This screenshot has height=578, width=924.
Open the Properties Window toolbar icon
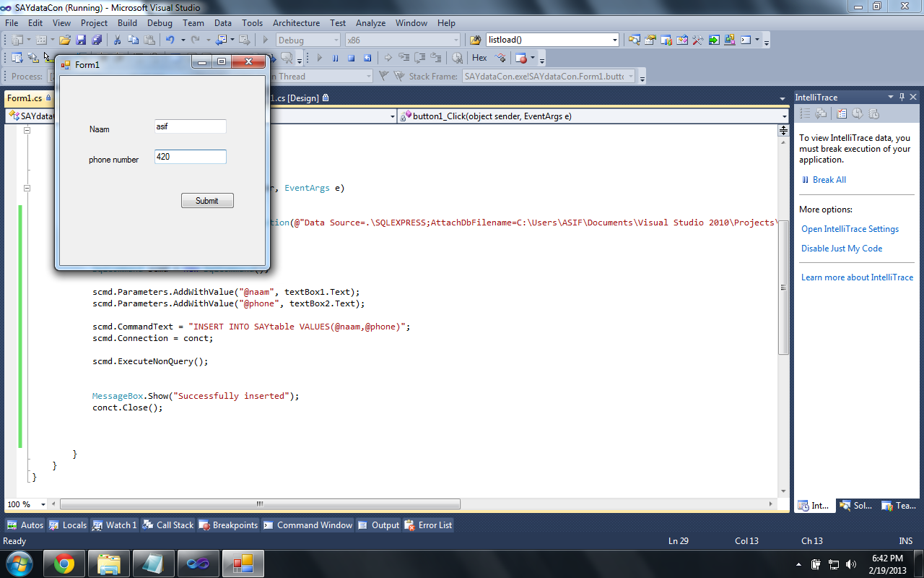coord(650,40)
